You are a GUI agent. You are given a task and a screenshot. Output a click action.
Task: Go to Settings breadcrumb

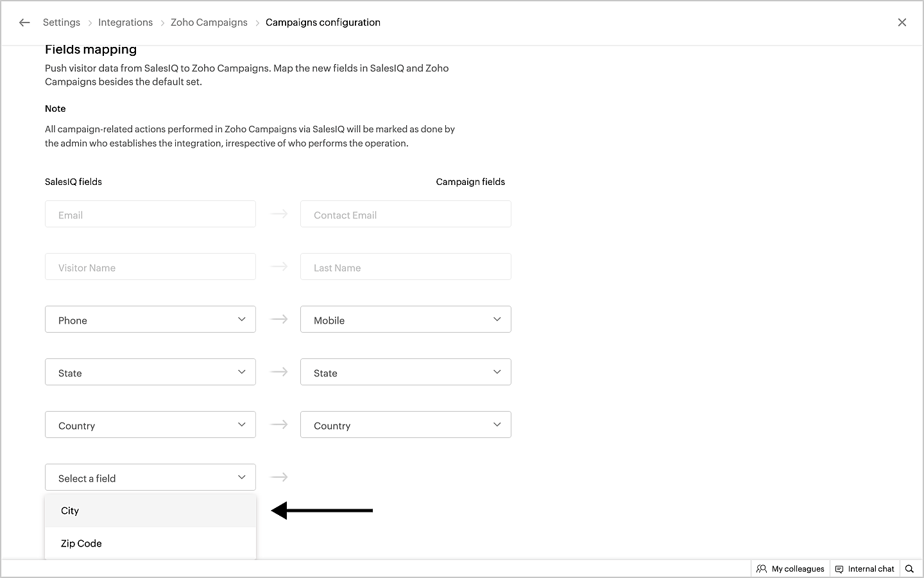pyautogui.click(x=62, y=22)
